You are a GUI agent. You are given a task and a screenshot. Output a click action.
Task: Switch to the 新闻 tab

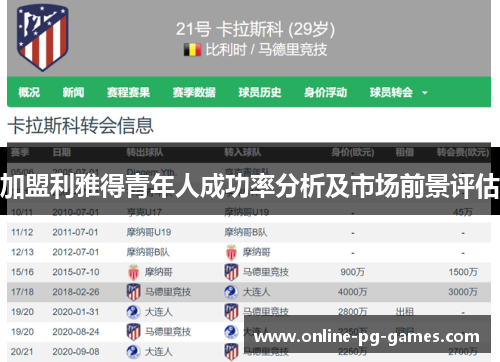73,92
